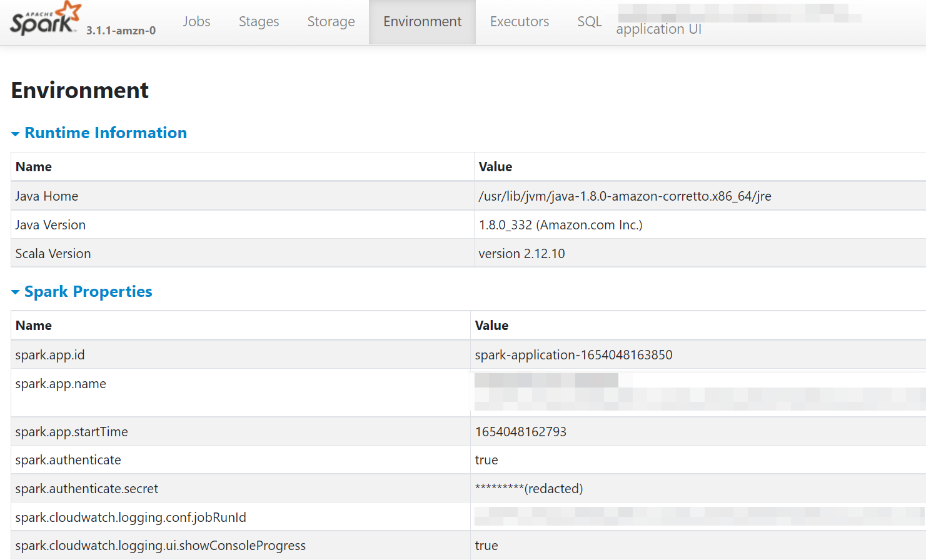Click the Name column header under Runtime Information
Image resolution: width=926 pixels, height=560 pixels.
click(34, 166)
